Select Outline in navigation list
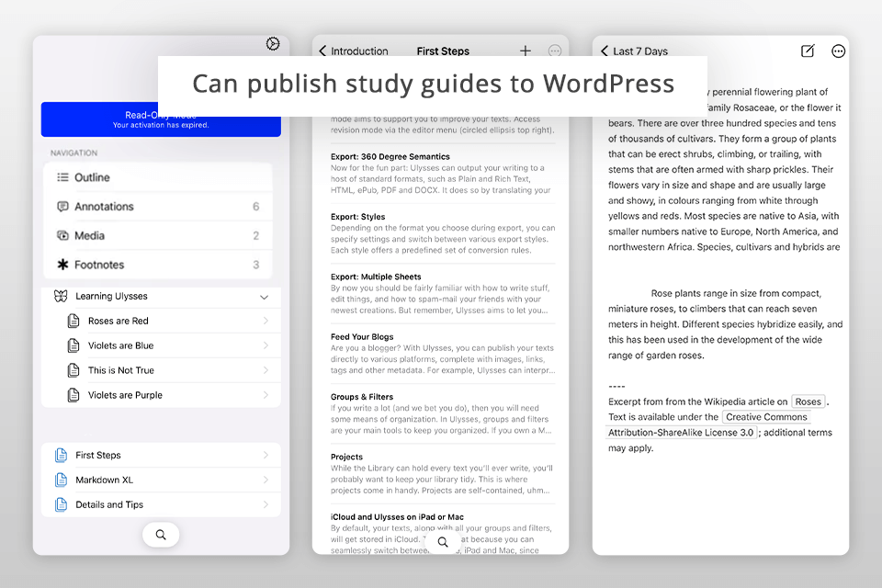This screenshot has width=882, height=588. 158,177
